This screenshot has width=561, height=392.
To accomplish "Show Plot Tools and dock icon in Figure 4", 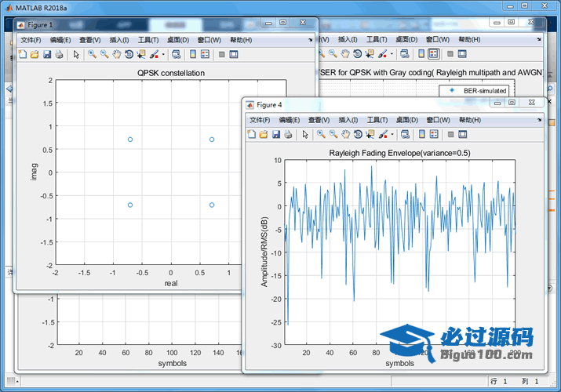I will [x=463, y=134].
